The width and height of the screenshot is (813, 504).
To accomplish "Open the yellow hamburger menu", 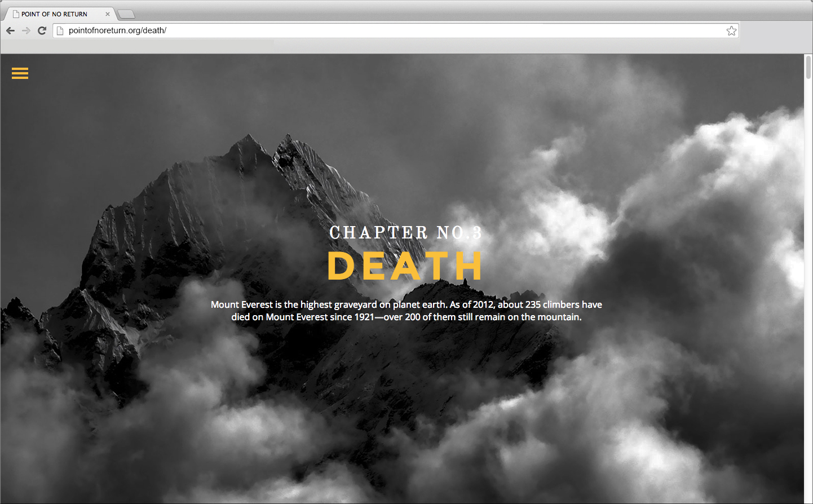I will pos(20,73).
